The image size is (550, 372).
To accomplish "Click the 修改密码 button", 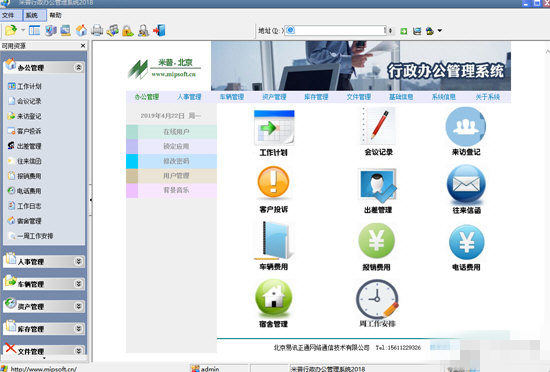I will pos(172,161).
